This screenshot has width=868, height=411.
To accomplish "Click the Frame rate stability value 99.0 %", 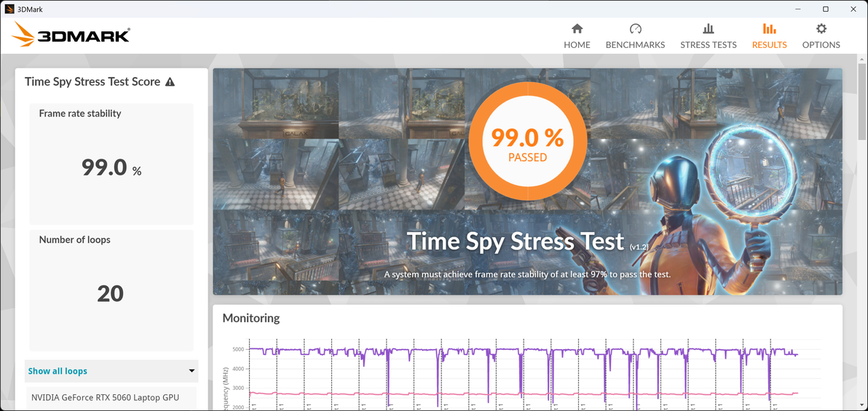I will tap(111, 167).
